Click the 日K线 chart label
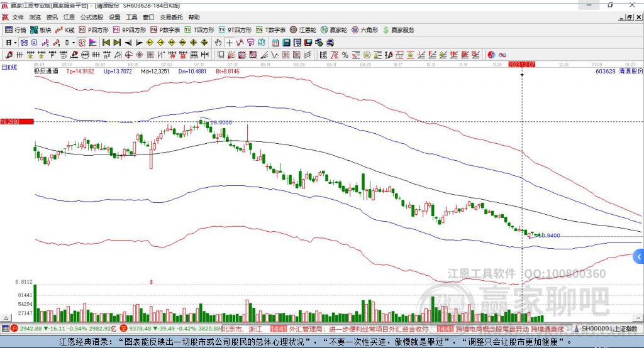Image resolution: width=644 pixels, height=348 pixels. [x=9, y=67]
